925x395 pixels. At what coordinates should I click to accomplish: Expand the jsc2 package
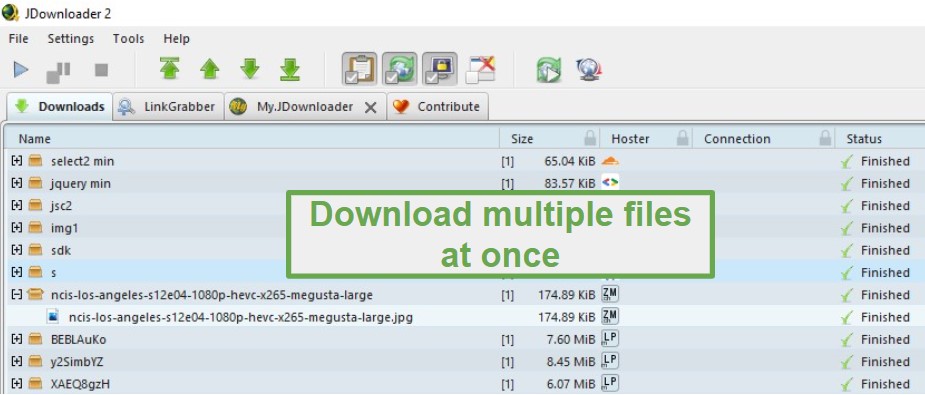(x=17, y=205)
